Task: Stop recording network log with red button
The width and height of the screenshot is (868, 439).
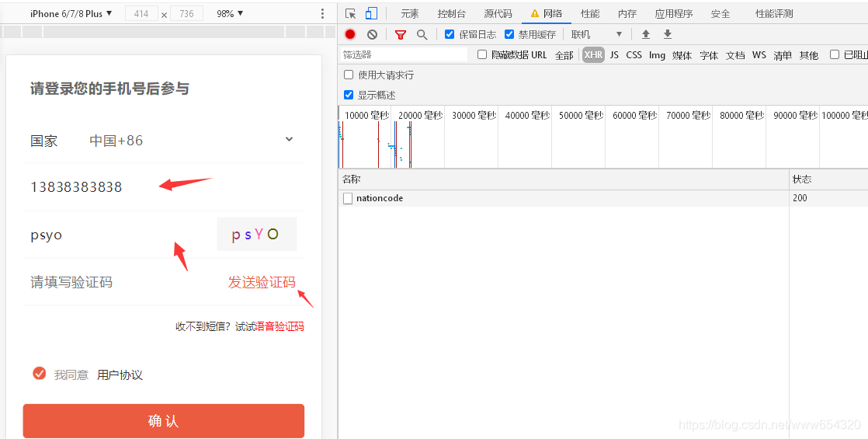Action: (x=350, y=34)
